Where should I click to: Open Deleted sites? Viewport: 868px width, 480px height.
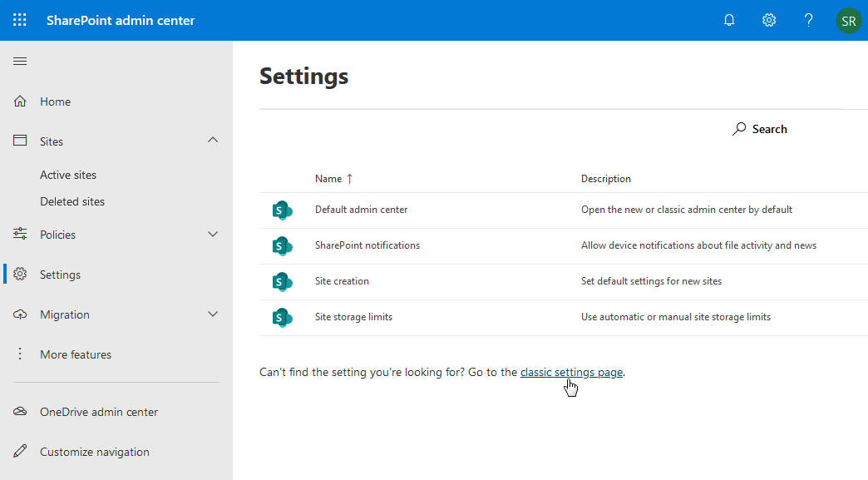[x=72, y=201]
